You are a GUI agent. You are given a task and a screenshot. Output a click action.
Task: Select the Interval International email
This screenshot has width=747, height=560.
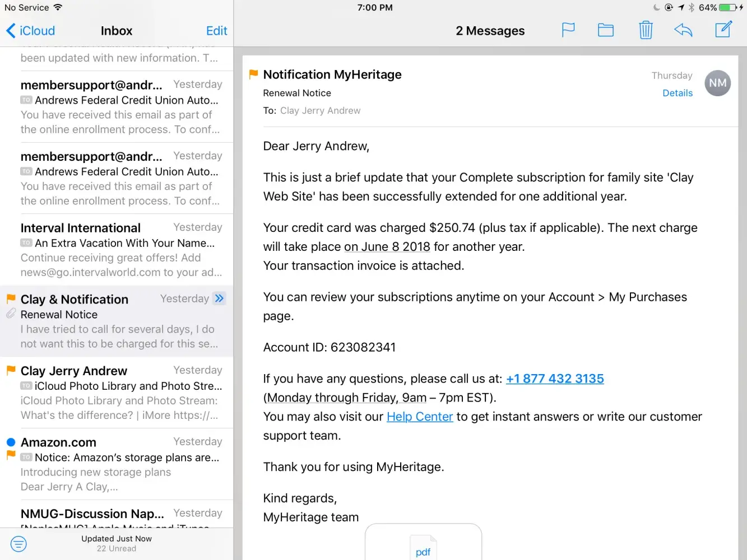click(x=120, y=250)
